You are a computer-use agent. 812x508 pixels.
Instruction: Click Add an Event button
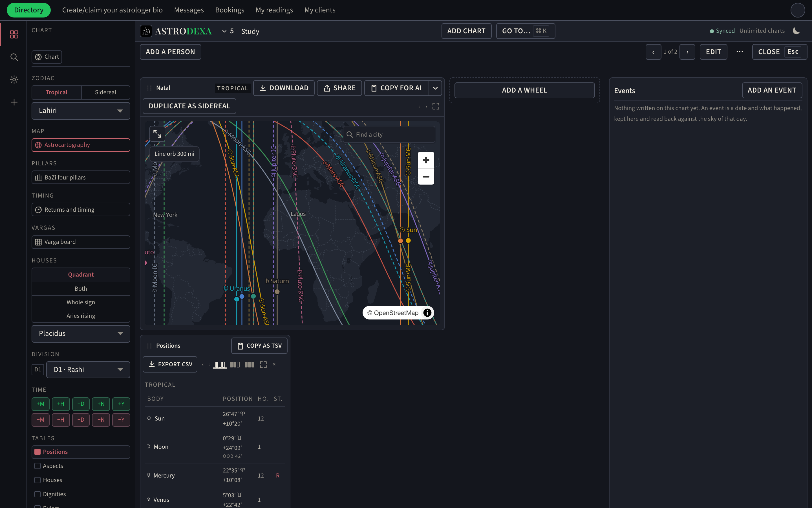pos(772,90)
